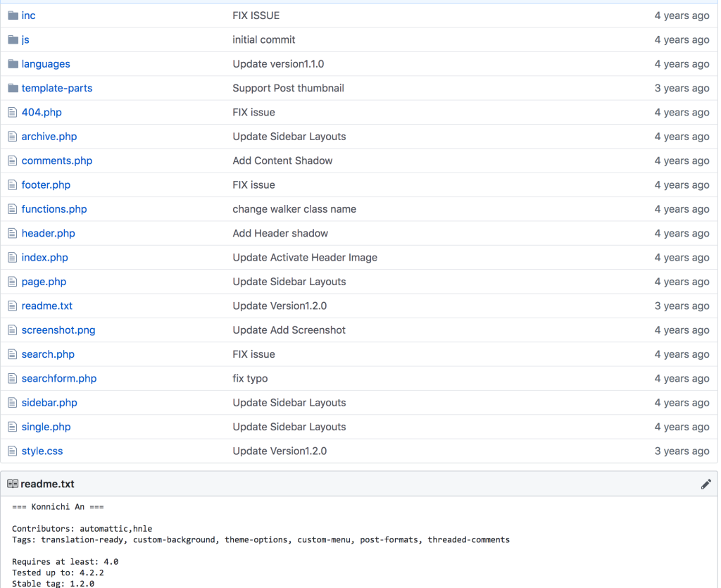
Task: Open the sidebar.php file
Action: 49,403
